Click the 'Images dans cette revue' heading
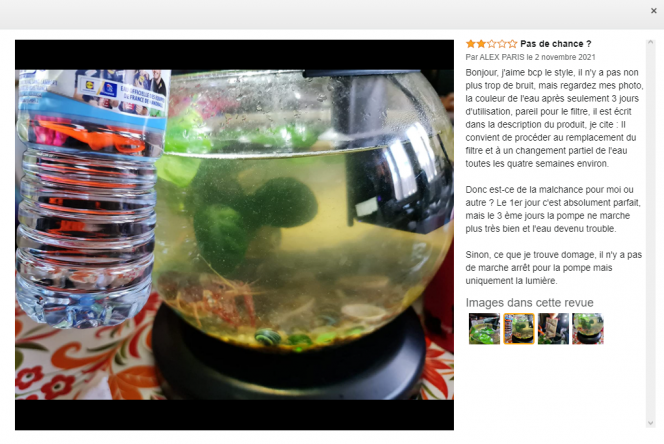 pos(529,302)
